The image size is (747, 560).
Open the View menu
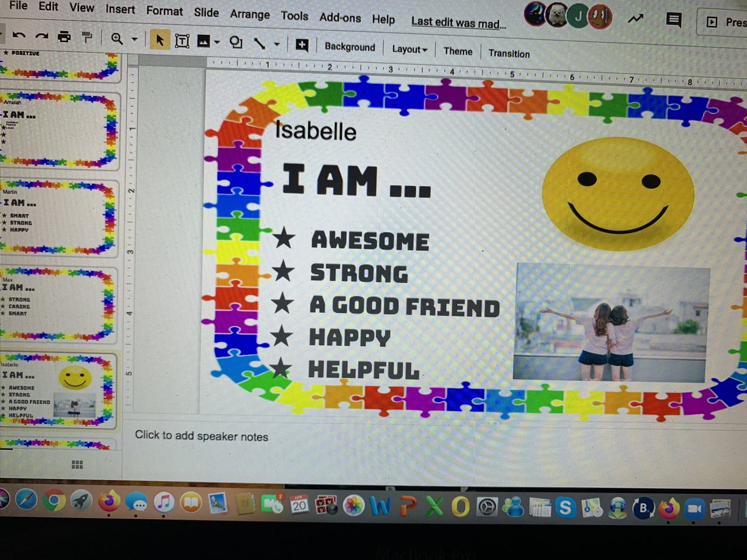click(82, 8)
